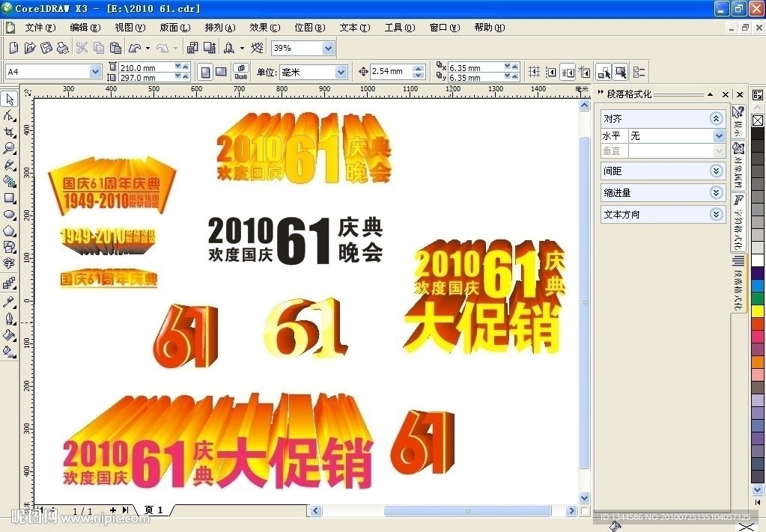Screen dimensions: 766x532
Task: Click the Print icon in toolbar
Action: [x=63, y=48]
